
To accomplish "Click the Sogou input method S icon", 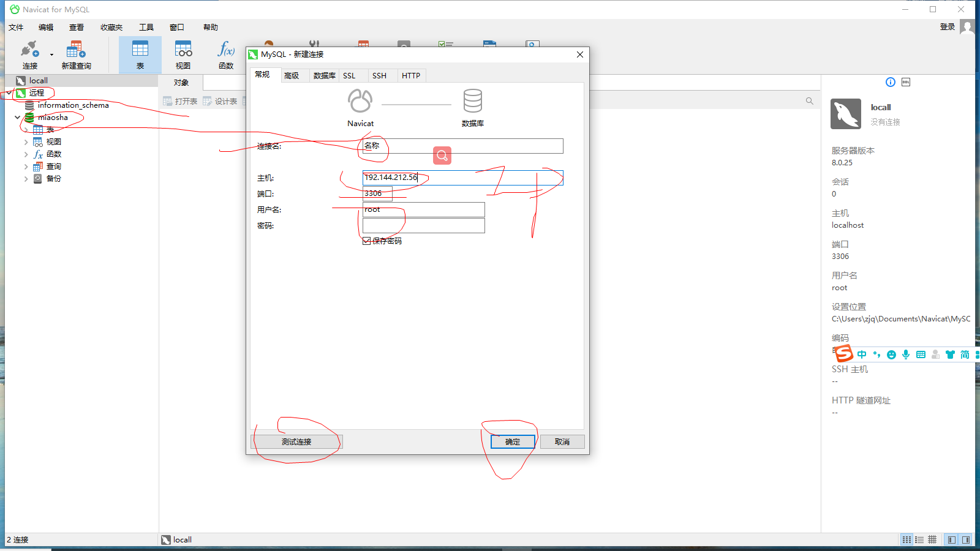I will click(x=844, y=353).
